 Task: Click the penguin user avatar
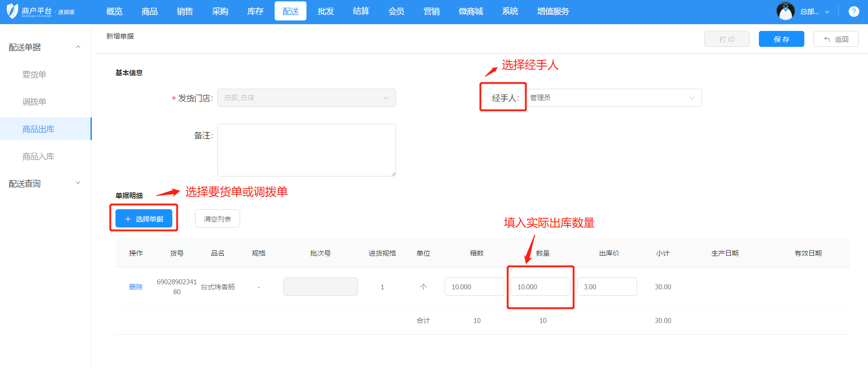pos(785,11)
